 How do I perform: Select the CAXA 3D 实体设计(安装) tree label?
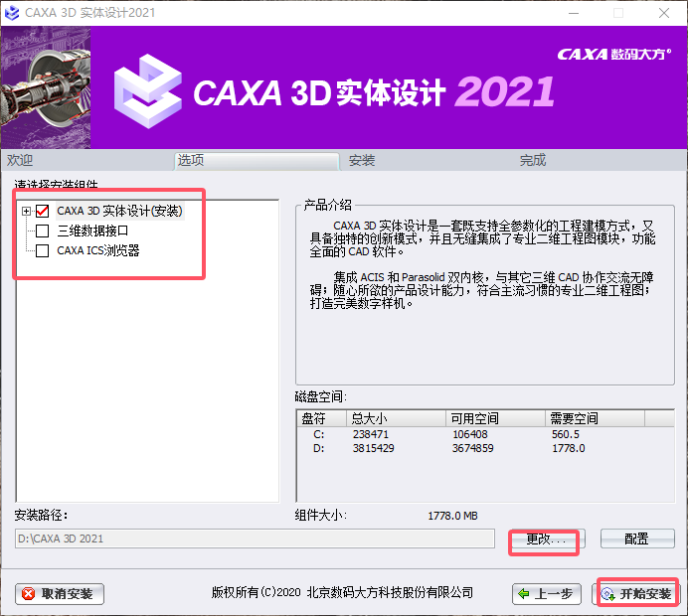[x=119, y=211]
